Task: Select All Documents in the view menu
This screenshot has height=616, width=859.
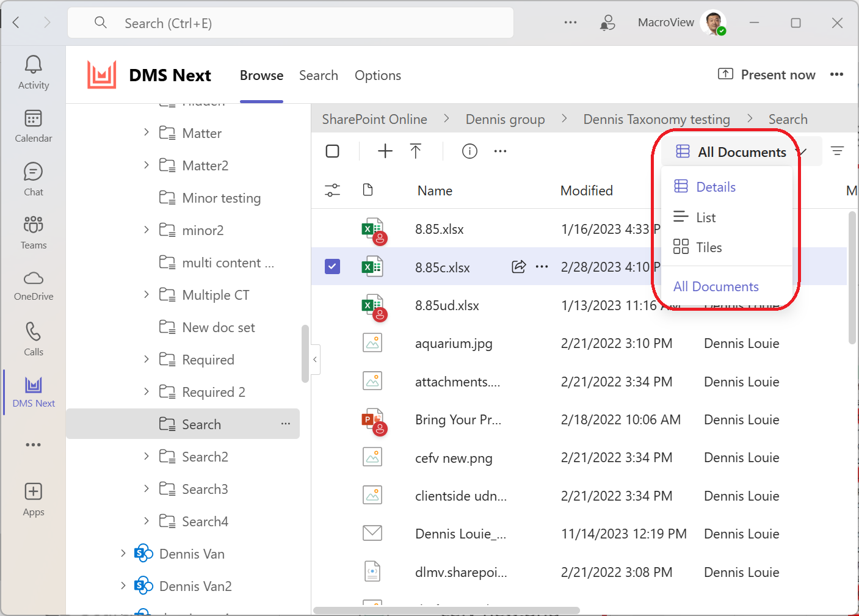Action: 716,286
